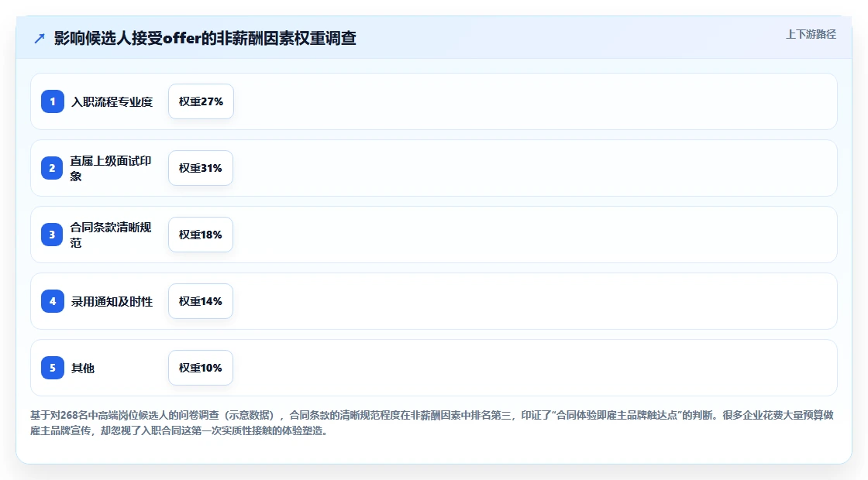Click the number 4 badge for 录用通知及时性
The height and width of the screenshot is (480, 868).
(53, 301)
